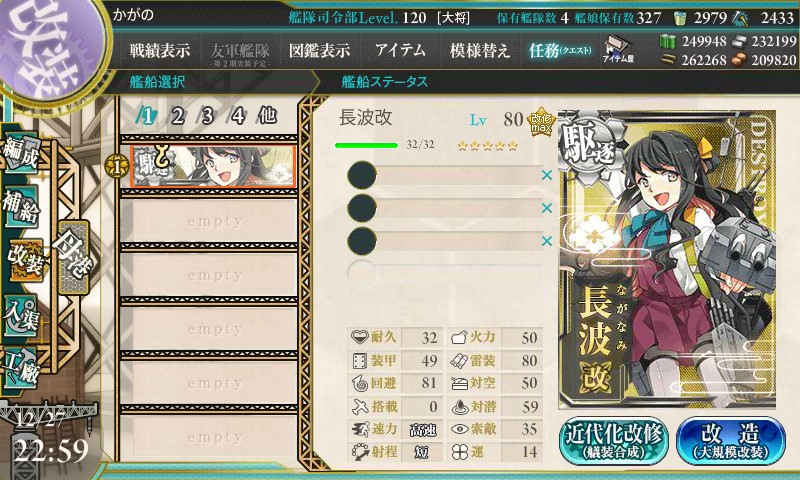Viewport: 800px width, 480px height.
Task: Open the 工廠 factory sidebar icon
Action: tap(21, 368)
